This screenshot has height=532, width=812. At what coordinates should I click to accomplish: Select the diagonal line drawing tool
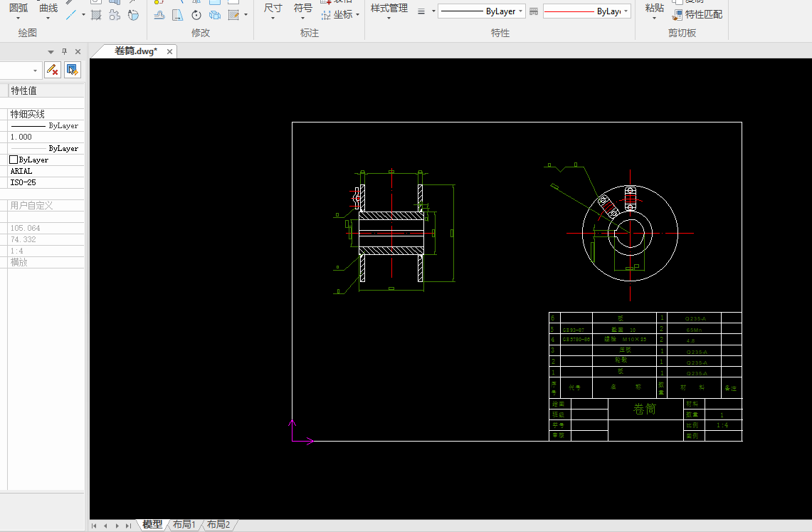click(71, 15)
